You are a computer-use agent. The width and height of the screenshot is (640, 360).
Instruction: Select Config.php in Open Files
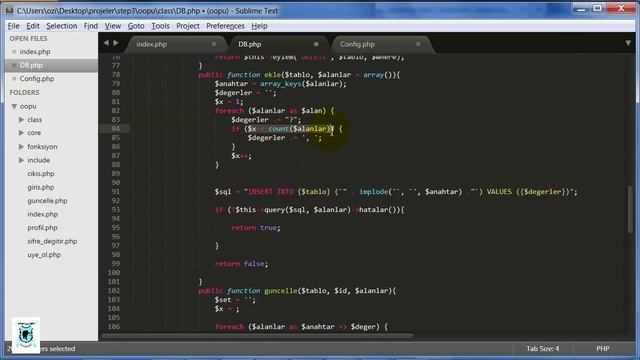pos(37,79)
